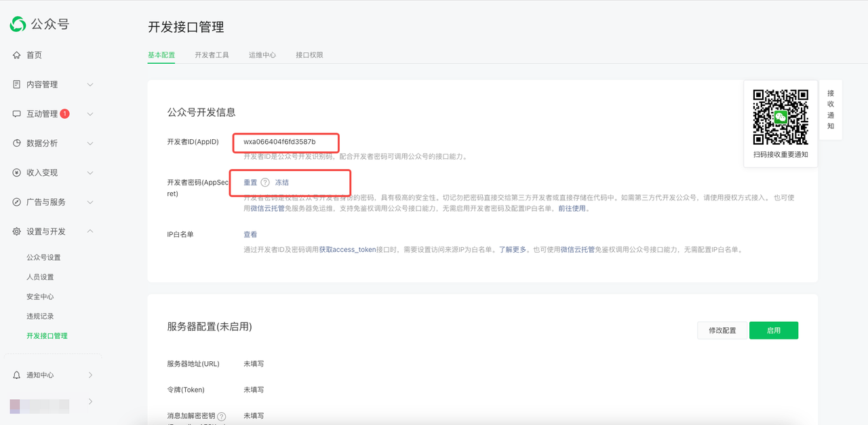Click the 数据分析 pie chart icon

coord(17,143)
